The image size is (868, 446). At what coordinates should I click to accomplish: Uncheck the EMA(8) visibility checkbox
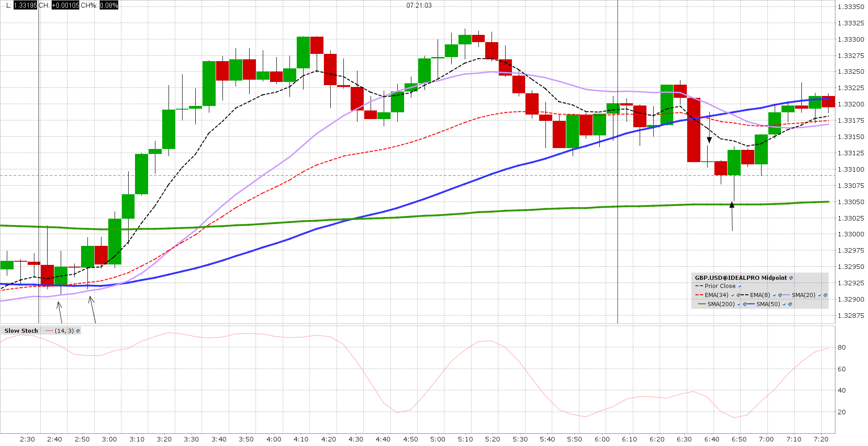click(774, 295)
